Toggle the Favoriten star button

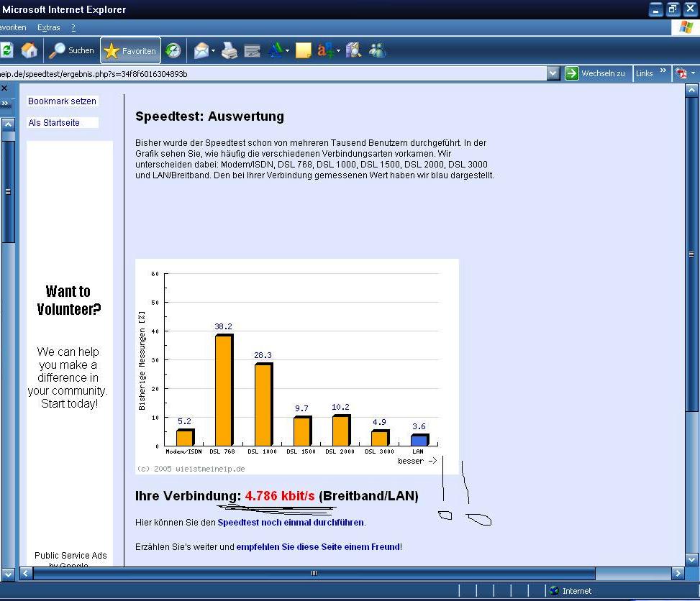(130, 51)
